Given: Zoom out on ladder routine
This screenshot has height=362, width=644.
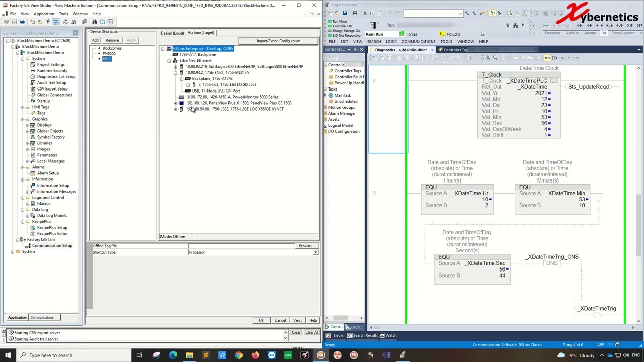Looking at the screenshot, I should [495, 58].
